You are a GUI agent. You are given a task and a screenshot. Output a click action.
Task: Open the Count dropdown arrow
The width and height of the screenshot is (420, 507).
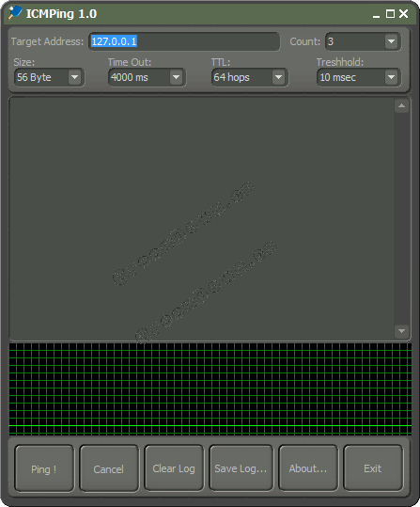[391, 41]
